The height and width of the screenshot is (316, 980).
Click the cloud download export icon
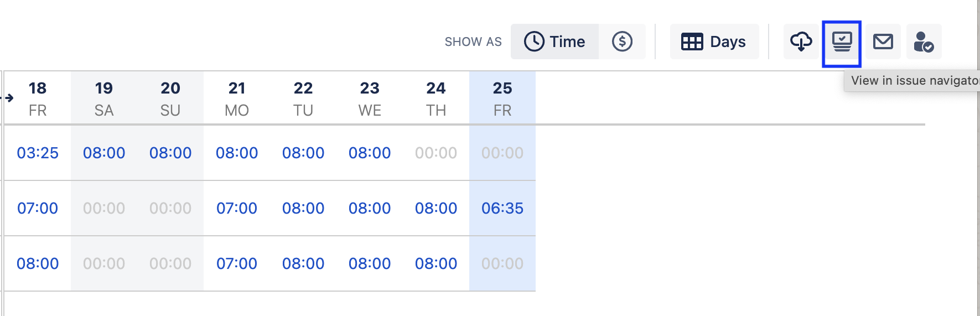801,42
